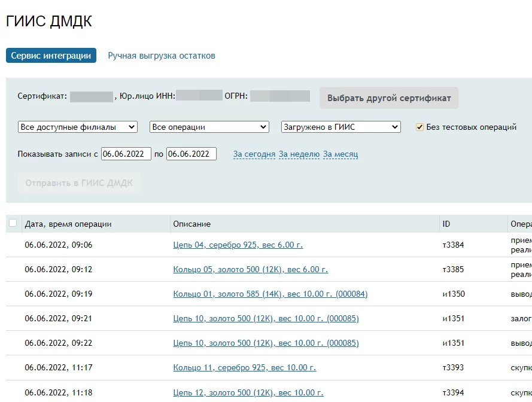
Task: Show records За месяц
Action: click(341, 154)
